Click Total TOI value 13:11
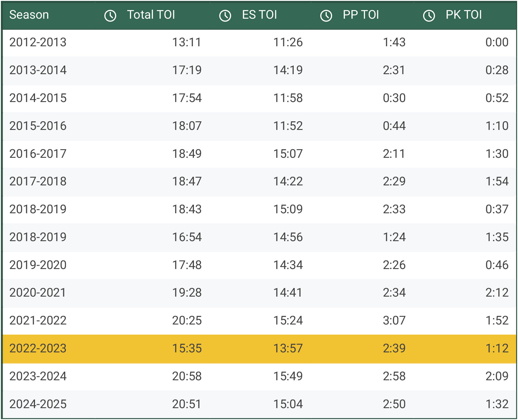 pyautogui.click(x=187, y=42)
